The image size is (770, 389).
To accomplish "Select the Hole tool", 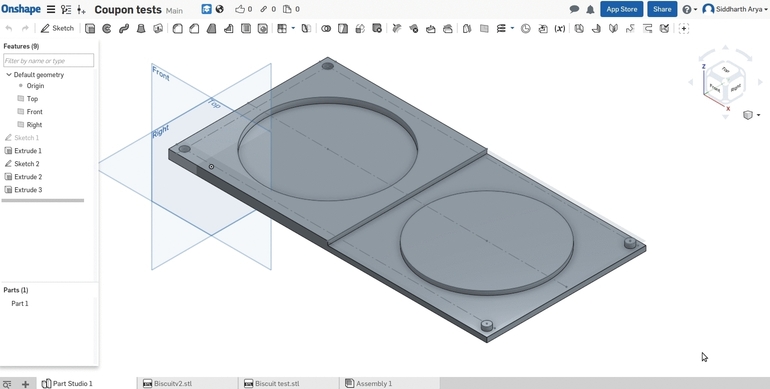I will point(263,28).
